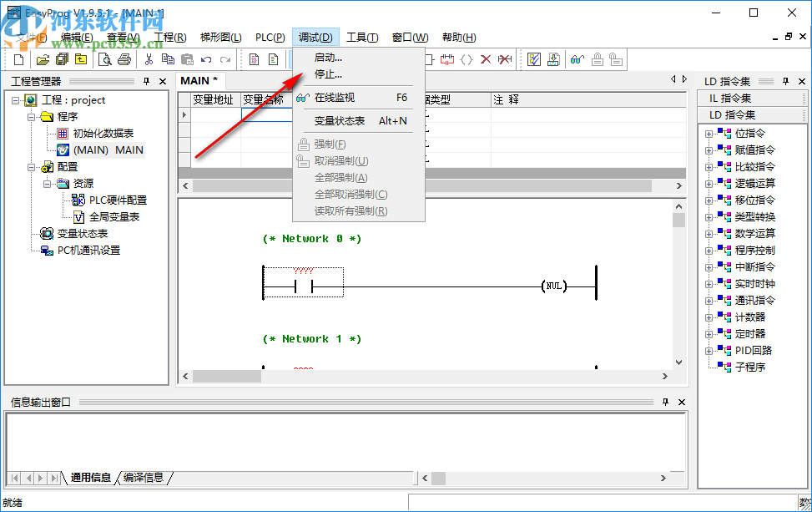Click the copy toolbar icon
This screenshot has height=512, width=812.
click(168, 59)
